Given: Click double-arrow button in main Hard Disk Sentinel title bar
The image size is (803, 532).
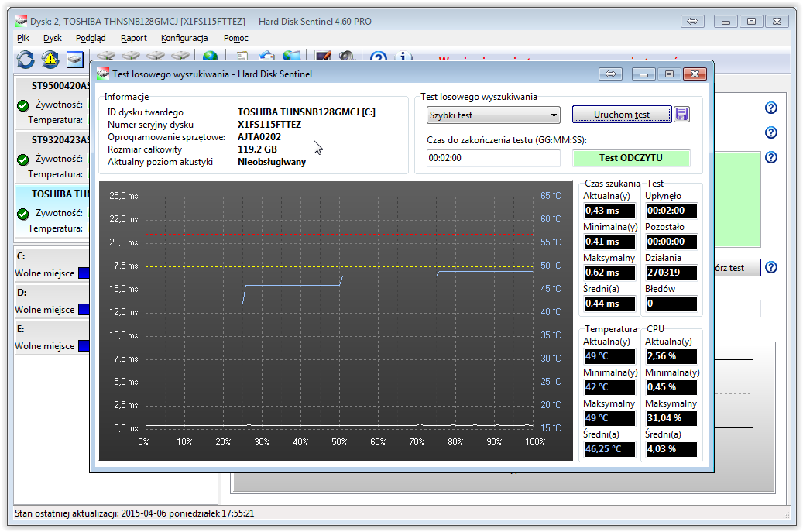Looking at the screenshot, I should (692, 22).
